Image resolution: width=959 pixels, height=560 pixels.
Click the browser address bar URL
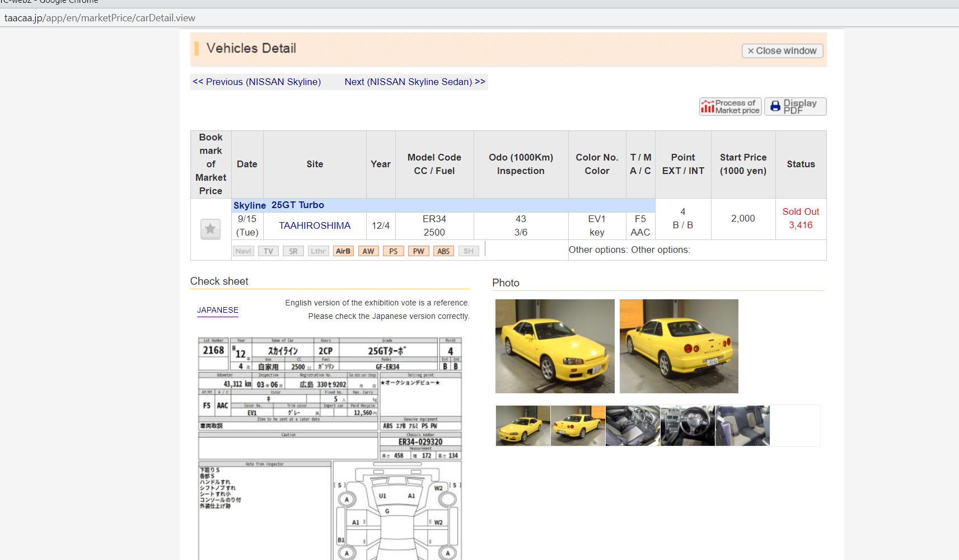click(x=100, y=18)
